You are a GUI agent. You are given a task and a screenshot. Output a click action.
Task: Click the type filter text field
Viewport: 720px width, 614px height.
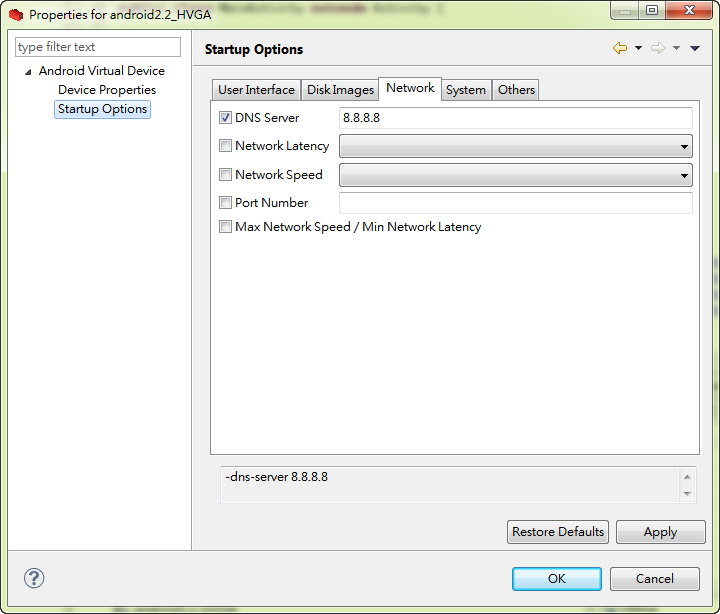tap(98, 47)
